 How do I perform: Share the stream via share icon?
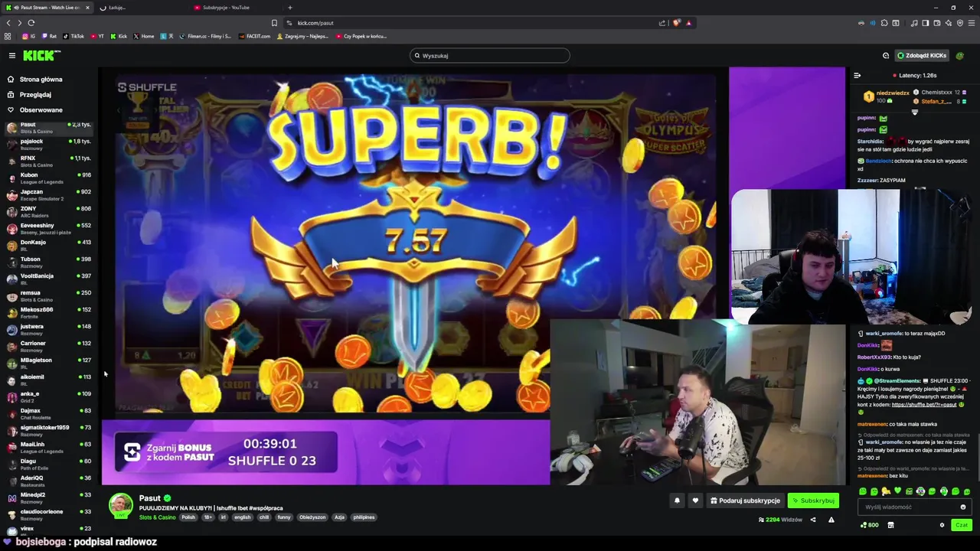click(813, 520)
